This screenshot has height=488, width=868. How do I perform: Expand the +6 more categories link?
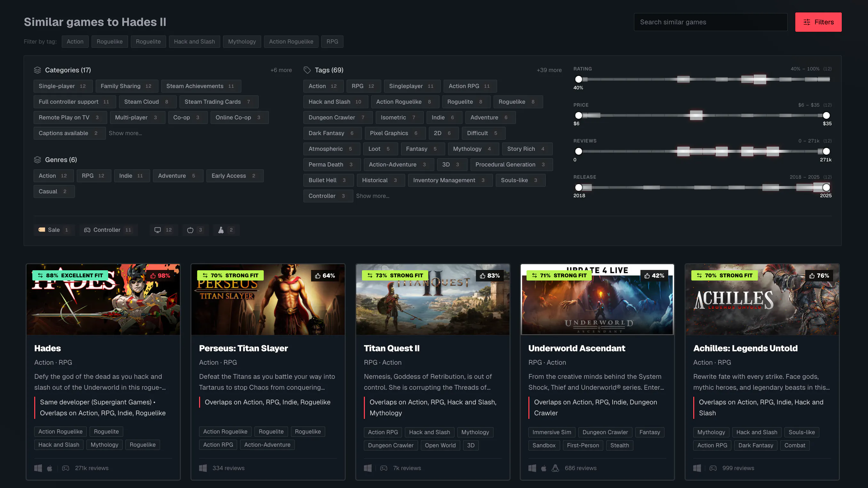pyautogui.click(x=281, y=70)
